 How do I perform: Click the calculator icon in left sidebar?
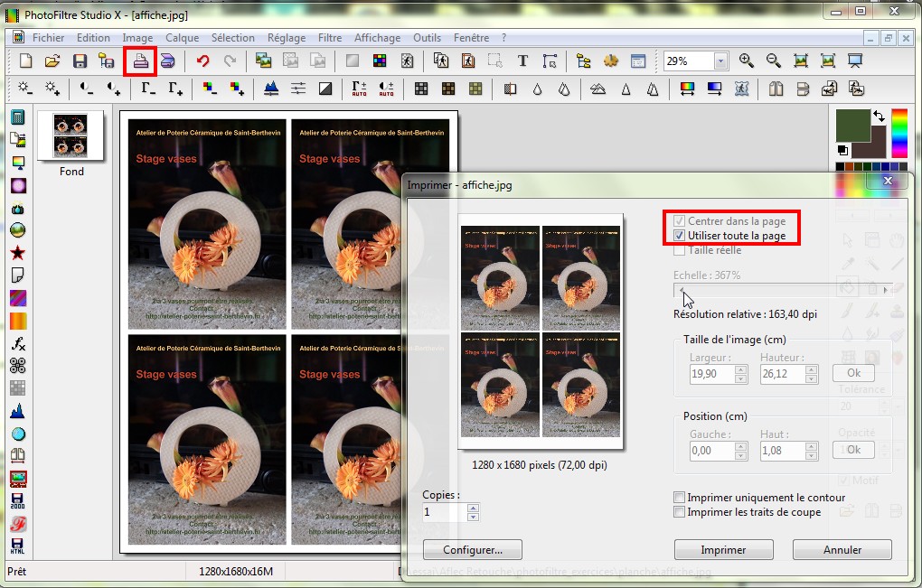coord(18,117)
